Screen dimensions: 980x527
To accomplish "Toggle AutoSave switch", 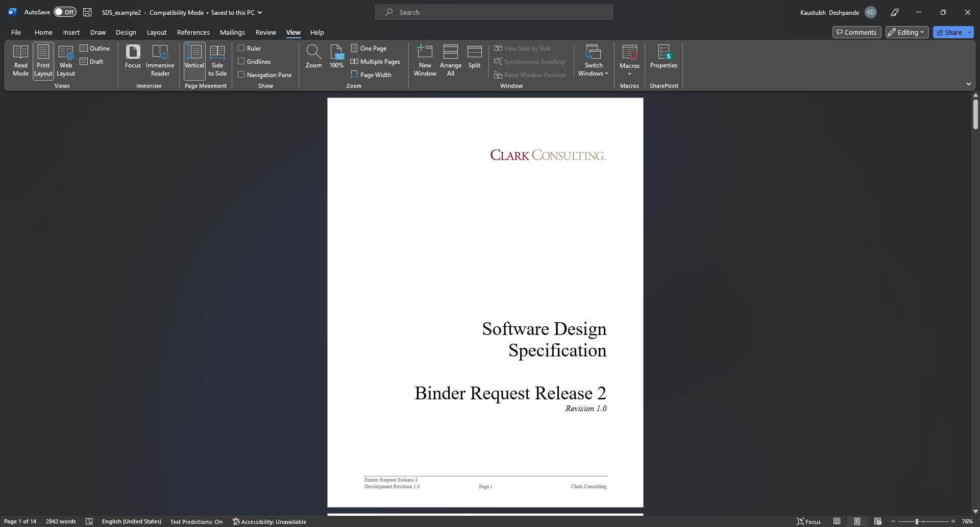I will pyautogui.click(x=65, y=12).
